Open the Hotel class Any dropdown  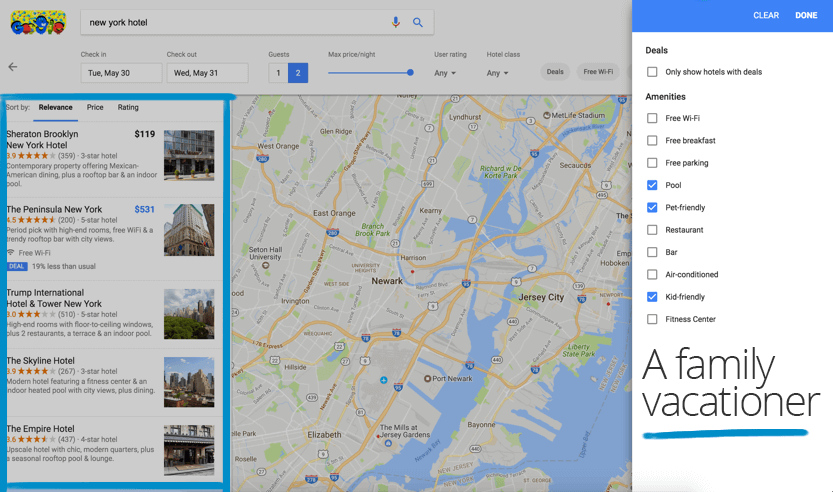point(498,73)
